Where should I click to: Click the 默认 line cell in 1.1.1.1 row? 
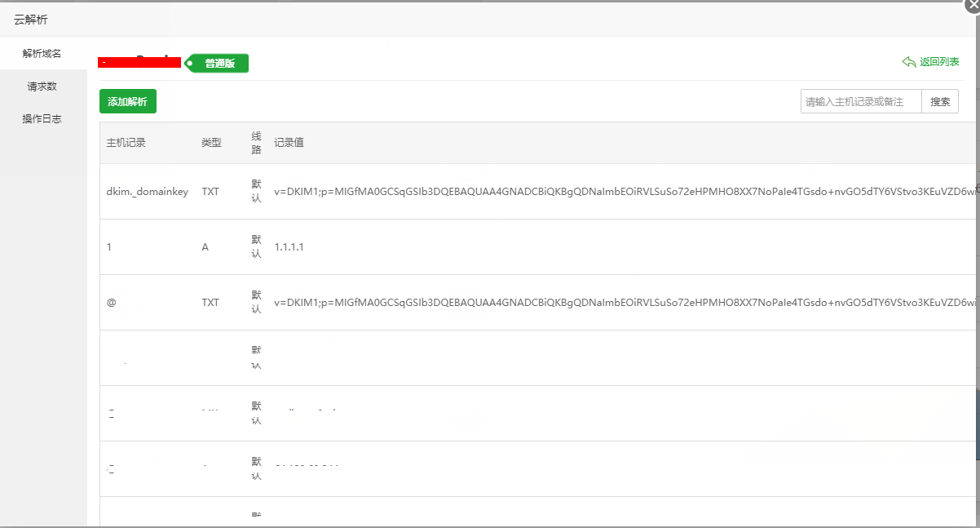click(257, 247)
